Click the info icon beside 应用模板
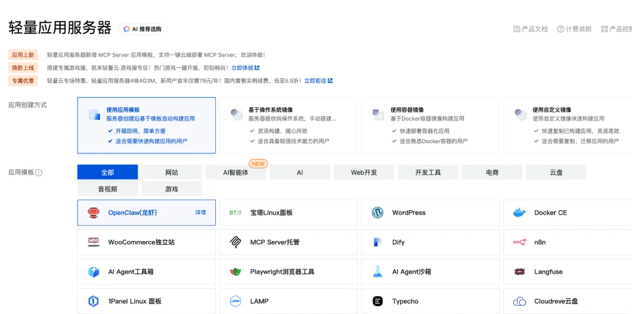Image resolution: width=644 pixels, height=314 pixels. (x=39, y=173)
